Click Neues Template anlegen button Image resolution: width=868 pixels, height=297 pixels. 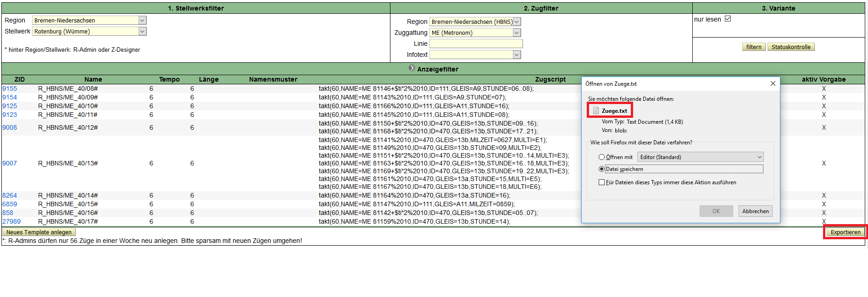(x=39, y=232)
